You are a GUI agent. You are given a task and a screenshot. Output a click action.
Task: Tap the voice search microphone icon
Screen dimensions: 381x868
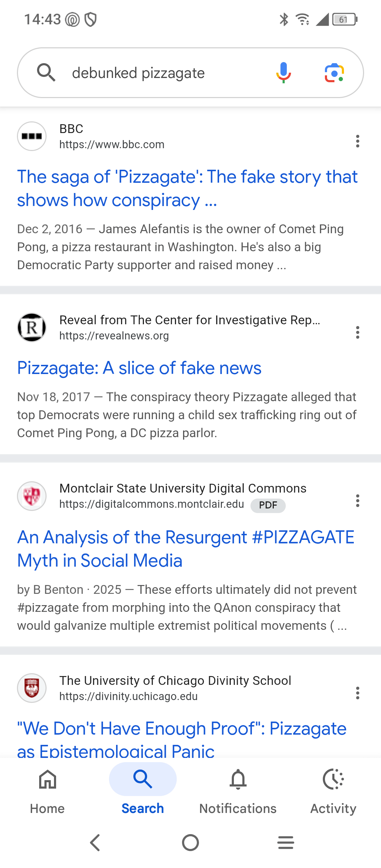point(284,73)
